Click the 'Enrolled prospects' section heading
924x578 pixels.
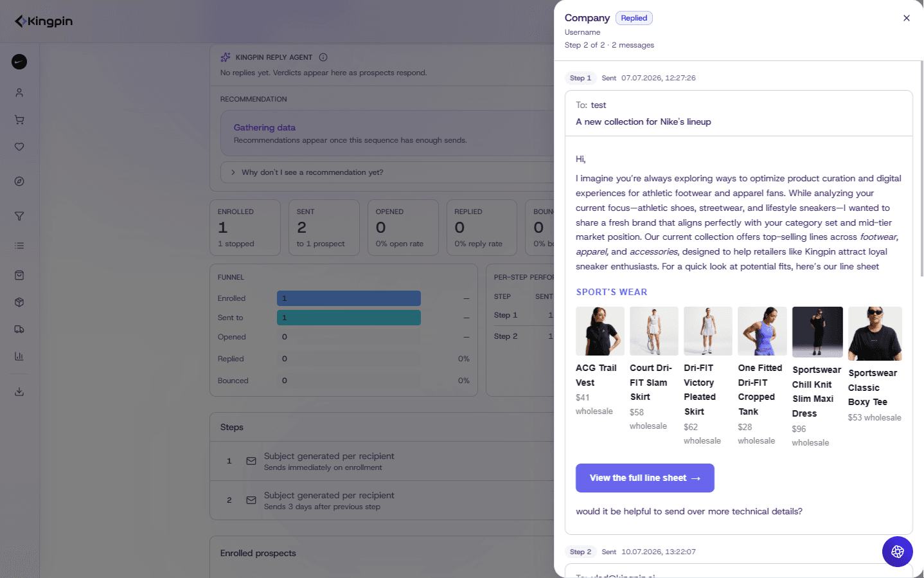(x=258, y=553)
